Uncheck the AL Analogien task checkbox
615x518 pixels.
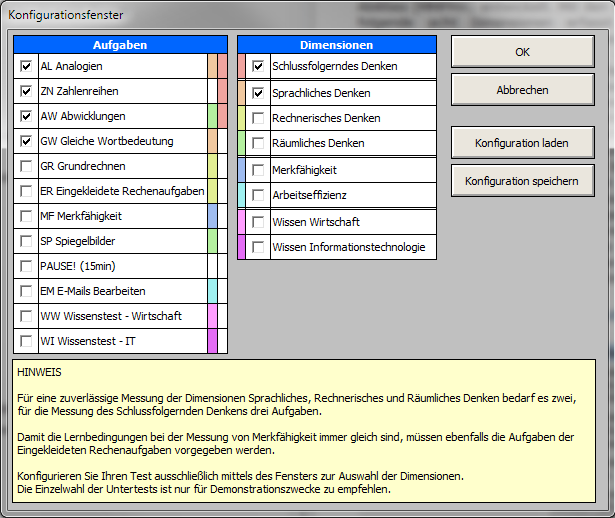26,66
